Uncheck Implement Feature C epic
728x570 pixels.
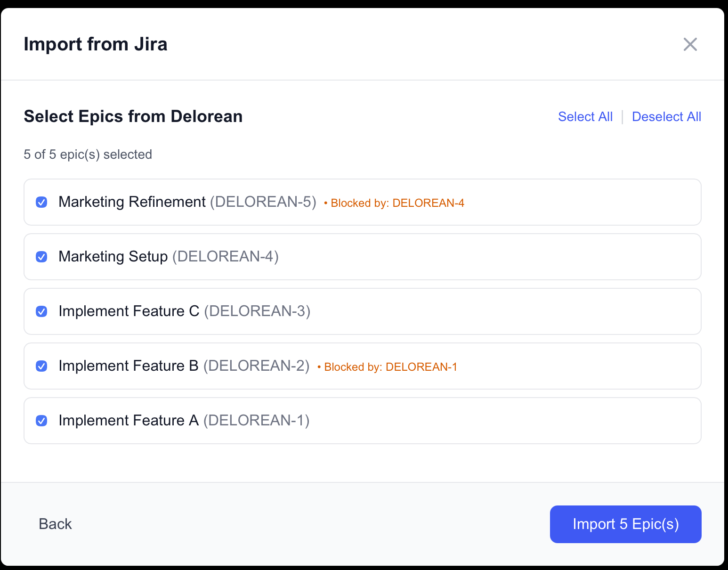(x=41, y=311)
